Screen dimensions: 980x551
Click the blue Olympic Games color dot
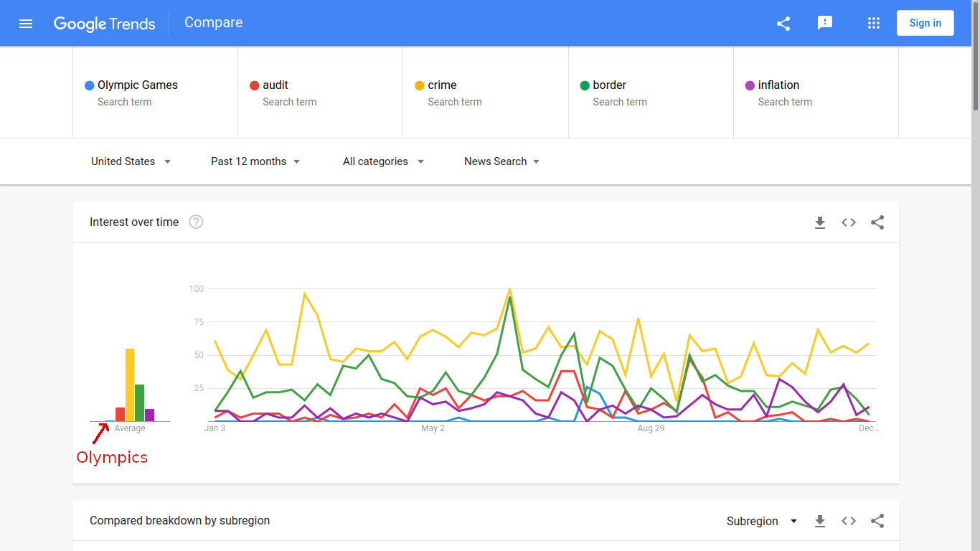coord(89,85)
